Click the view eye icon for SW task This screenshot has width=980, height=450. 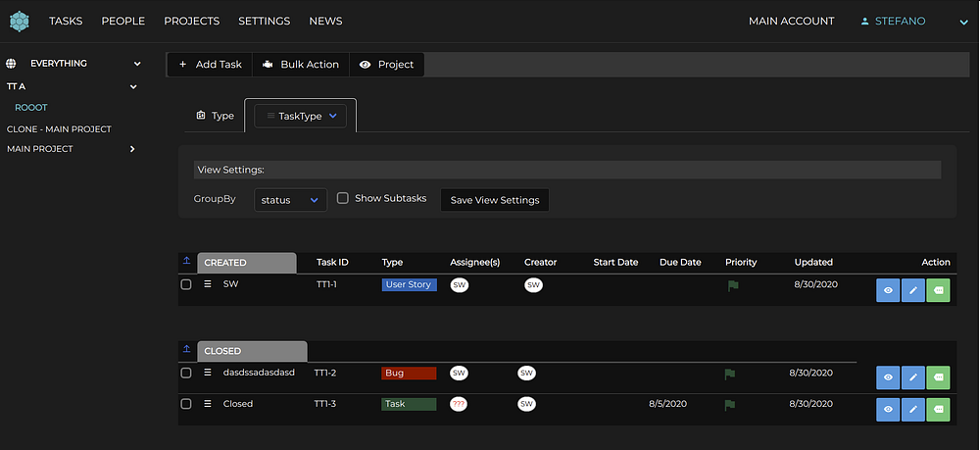(888, 290)
